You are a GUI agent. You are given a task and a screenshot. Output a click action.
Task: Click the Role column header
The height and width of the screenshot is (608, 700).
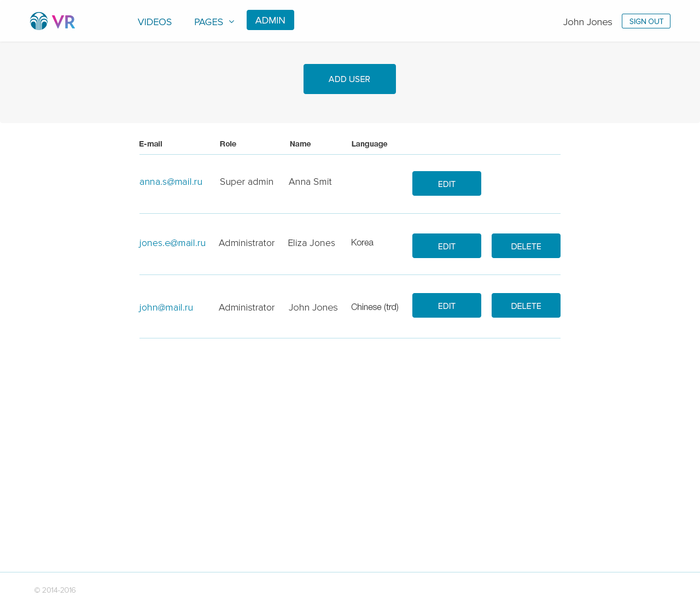[228, 144]
